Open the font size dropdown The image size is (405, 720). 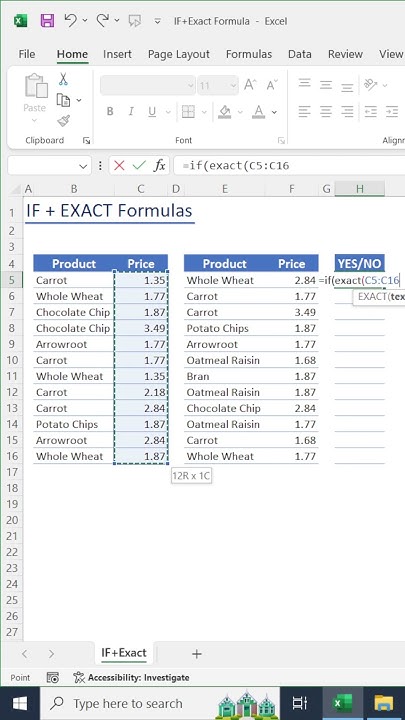point(233,85)
